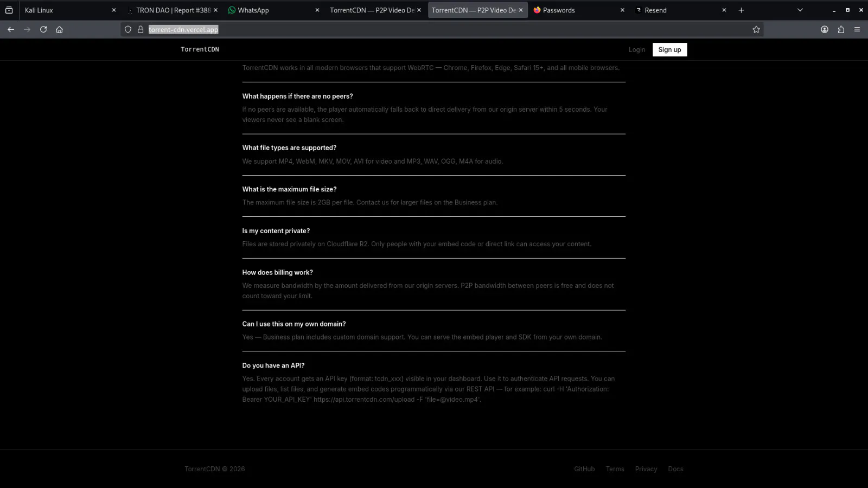Click the site security padlock icon
The height and width of the screenshot is (488, 868).
pos(141,29)
